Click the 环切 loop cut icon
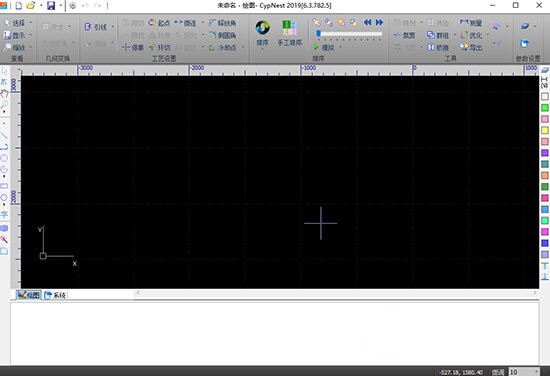This screenshot has width=550, height=376. click(x=159, y=47)
